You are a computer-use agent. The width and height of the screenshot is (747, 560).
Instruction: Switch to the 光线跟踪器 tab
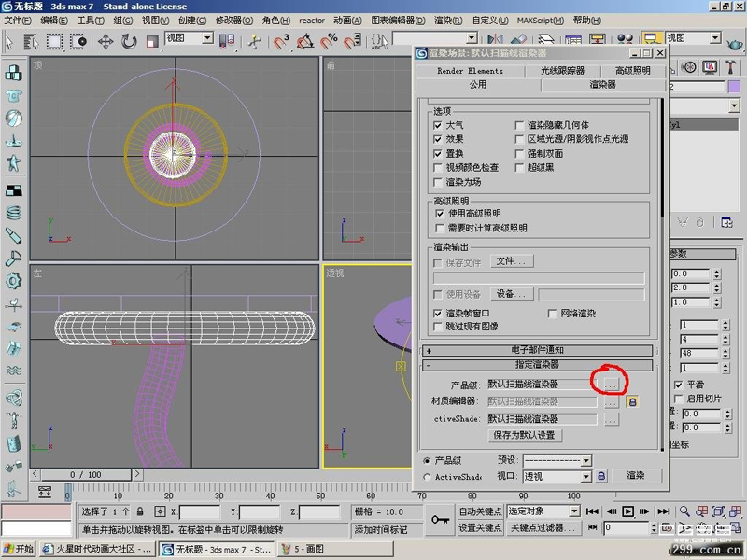tap(562, 71)
